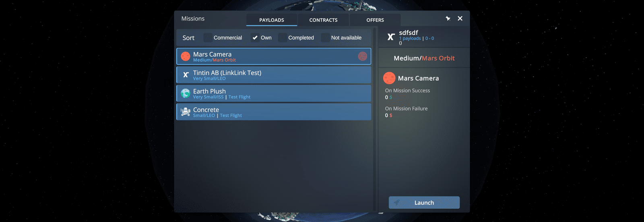Select the Mars Camera payload row
Screen dimensions: 644x222
coord(274,56)
